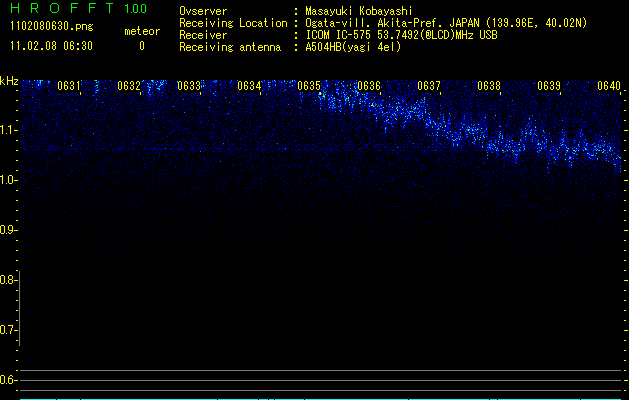Click the 0.9 kHz axis label
Screen dimensions: 629x400
7,230
